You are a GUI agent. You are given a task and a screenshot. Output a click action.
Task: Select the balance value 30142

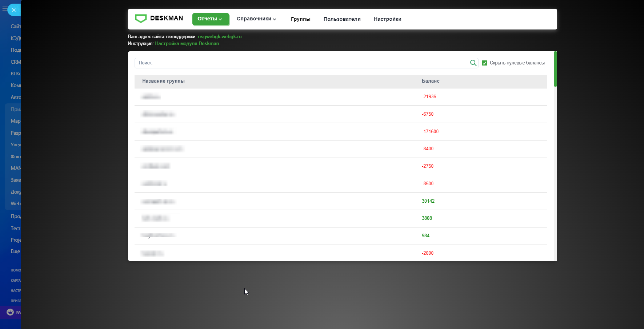(428, 201)
